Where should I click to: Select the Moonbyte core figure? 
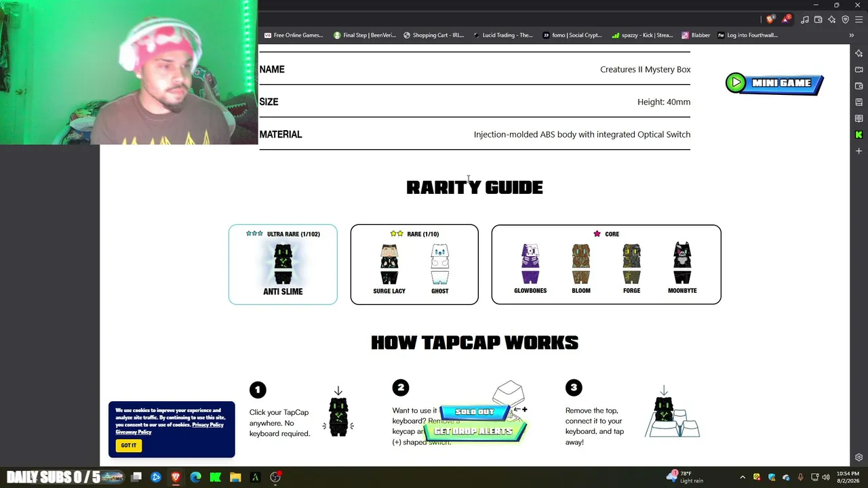point(682,269)
